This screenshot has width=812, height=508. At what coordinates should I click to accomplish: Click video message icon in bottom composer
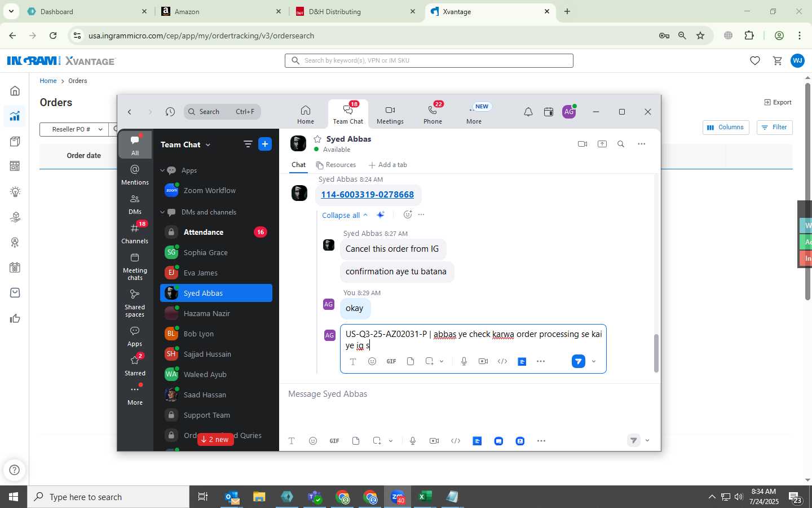pos(434,441)
